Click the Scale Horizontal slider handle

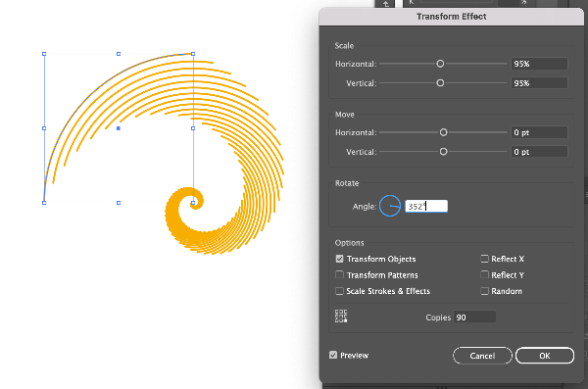tap(440, 64)
